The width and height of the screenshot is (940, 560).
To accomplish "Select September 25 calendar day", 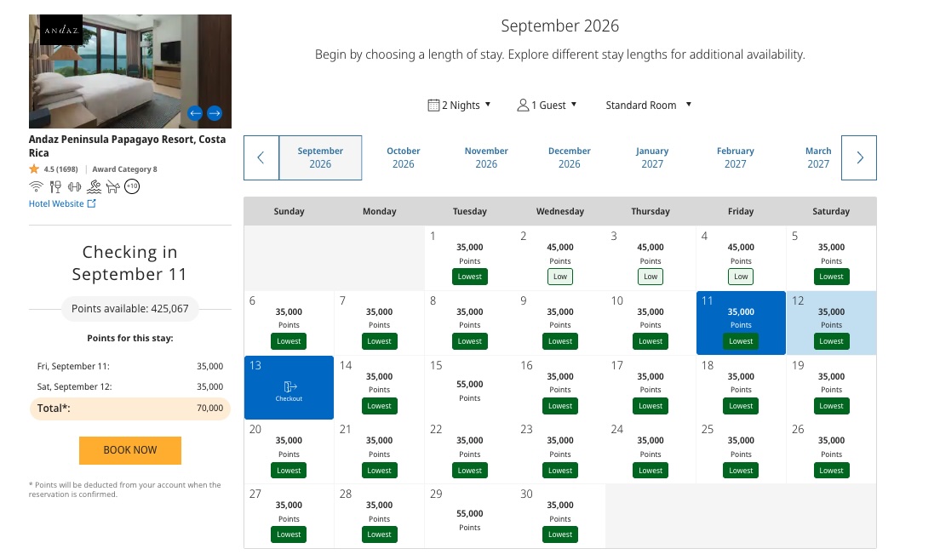I will [741, 452].
